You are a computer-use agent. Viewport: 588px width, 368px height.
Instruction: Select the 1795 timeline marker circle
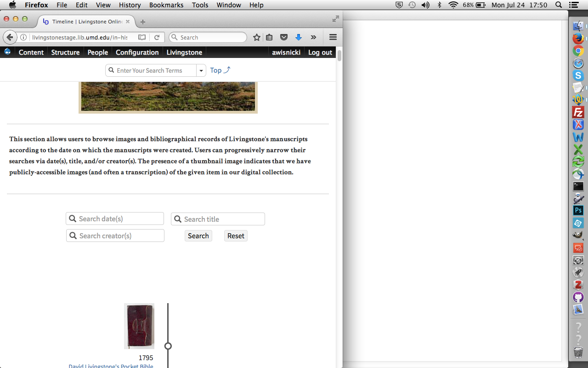[x=168, y=346]
